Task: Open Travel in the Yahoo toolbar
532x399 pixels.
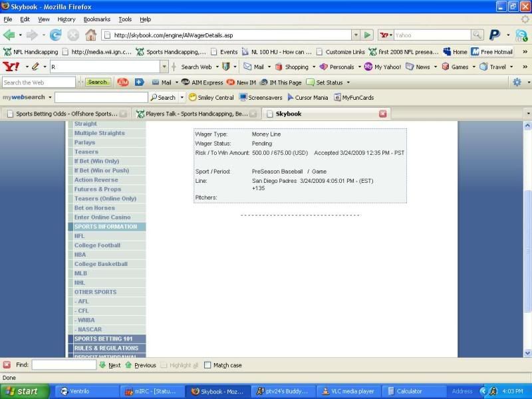Action: [493, 67]
